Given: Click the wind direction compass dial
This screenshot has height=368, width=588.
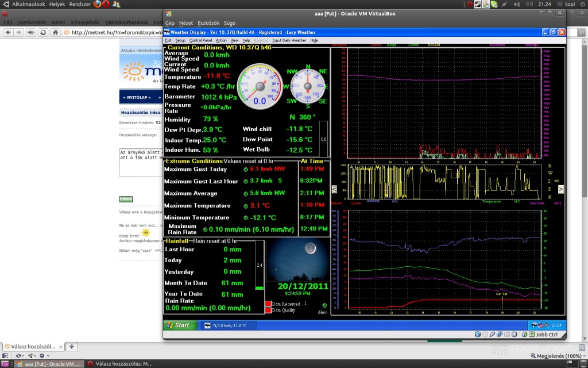Looking at the screenshot, I should pyautogui.click(x=308, y=86).
